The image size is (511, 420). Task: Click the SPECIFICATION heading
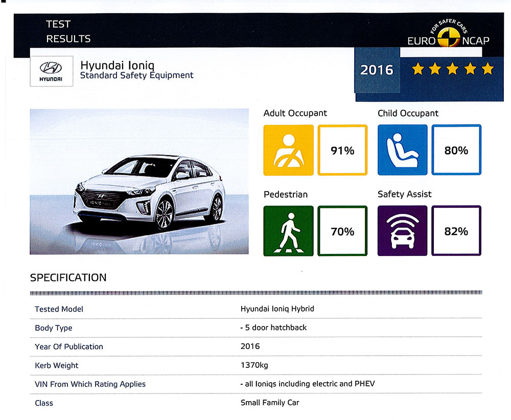pyautogui.click(x=68, y=277)
